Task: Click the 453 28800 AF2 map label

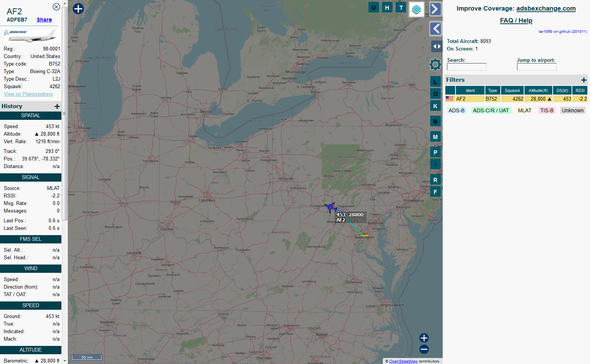Action: tap(350, 217)
